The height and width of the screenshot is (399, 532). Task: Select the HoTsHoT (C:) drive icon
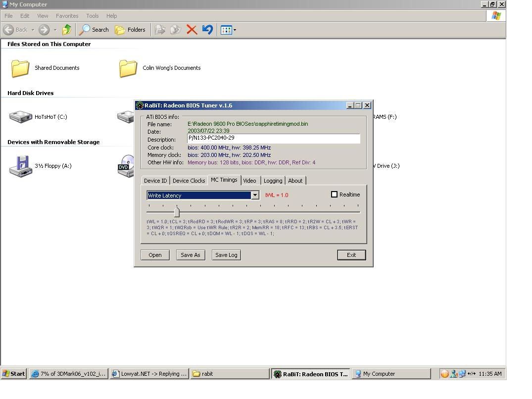pos(20,117)
